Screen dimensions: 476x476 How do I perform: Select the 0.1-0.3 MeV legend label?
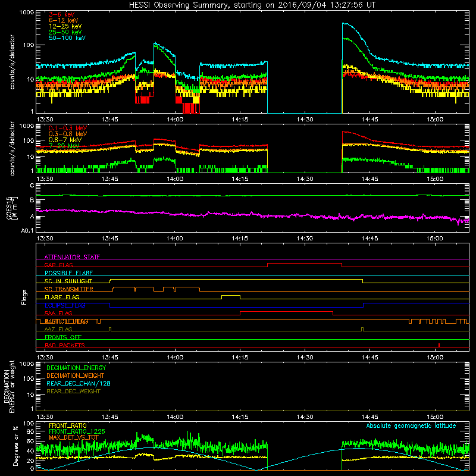click(68, 128)
